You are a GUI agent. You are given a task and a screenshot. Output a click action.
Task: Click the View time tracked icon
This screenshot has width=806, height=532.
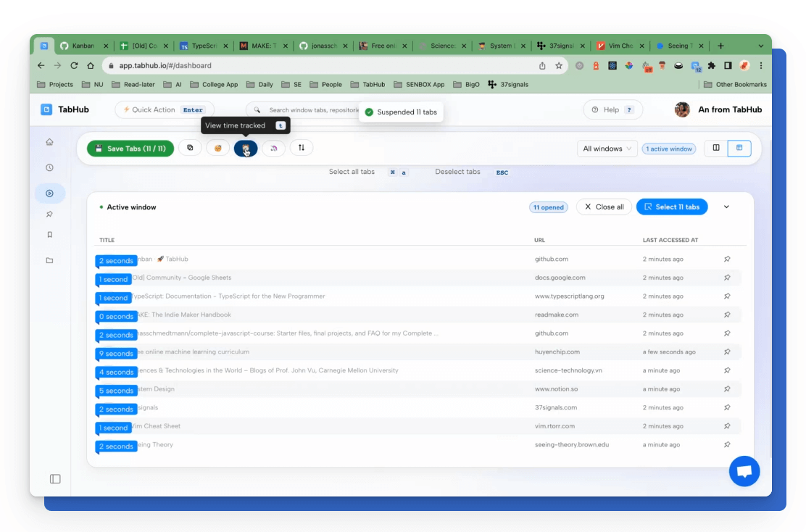coord(246,149)
